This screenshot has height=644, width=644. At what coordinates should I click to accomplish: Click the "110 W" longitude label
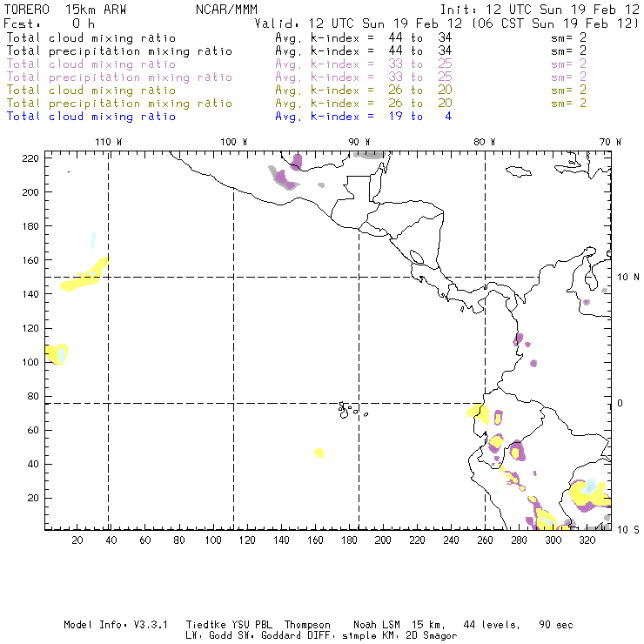click(x=109, y=142)
